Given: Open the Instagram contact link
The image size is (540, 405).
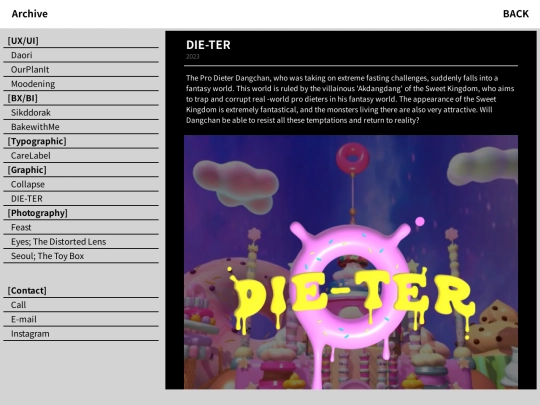Looking at the screenshot, I should (x=30, y=334).
